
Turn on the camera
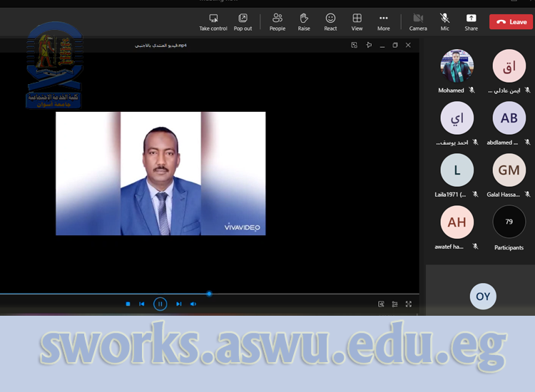click(x=418, y=21)
